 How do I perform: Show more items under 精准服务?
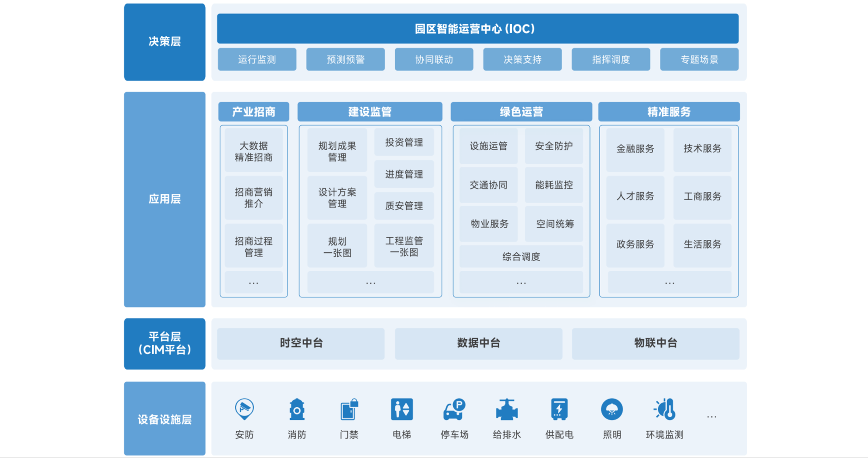coord(669,283)
